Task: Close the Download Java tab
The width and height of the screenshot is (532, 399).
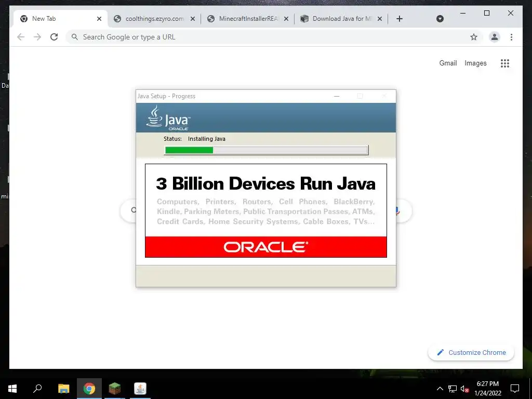Action: pyautogui.click(x=380, y=19)
